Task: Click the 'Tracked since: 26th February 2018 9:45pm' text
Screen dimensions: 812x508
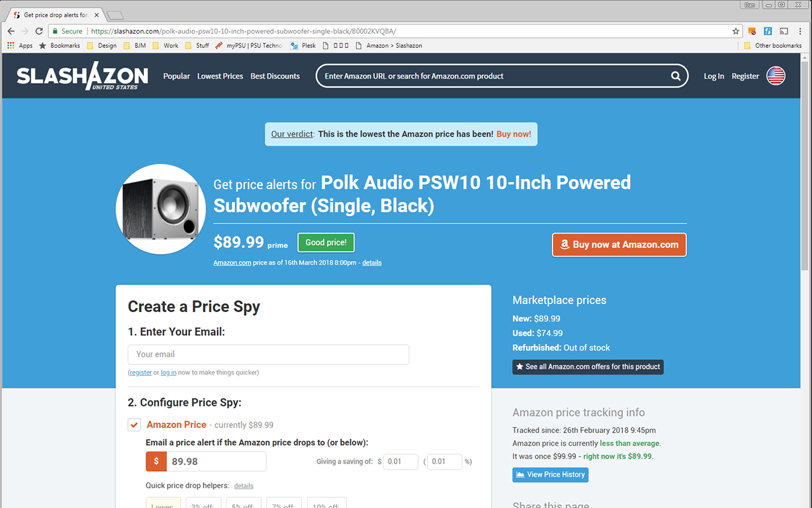Action: pyautogui.click(x=584, y=430)
